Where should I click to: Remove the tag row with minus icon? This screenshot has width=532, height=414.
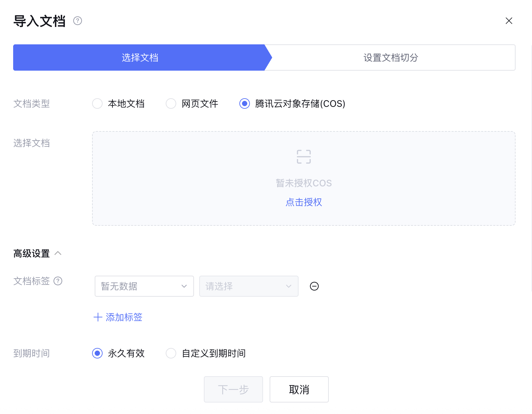pyautogui.click(x=314, y=287)
